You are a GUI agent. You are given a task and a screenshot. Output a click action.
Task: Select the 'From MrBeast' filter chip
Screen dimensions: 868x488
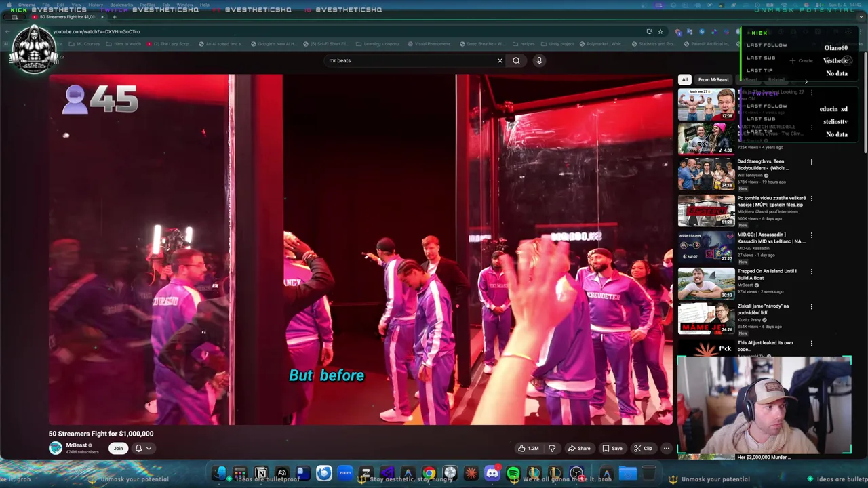[x=713, y=79]
